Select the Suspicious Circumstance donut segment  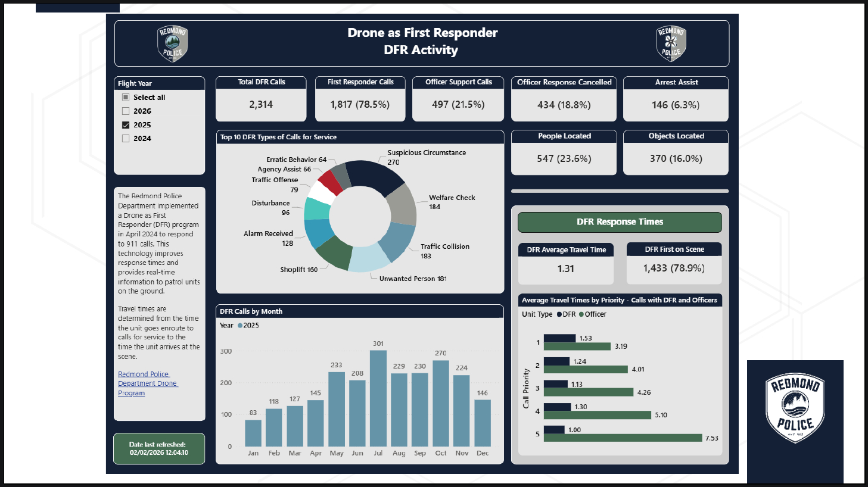tap(372, 176)
